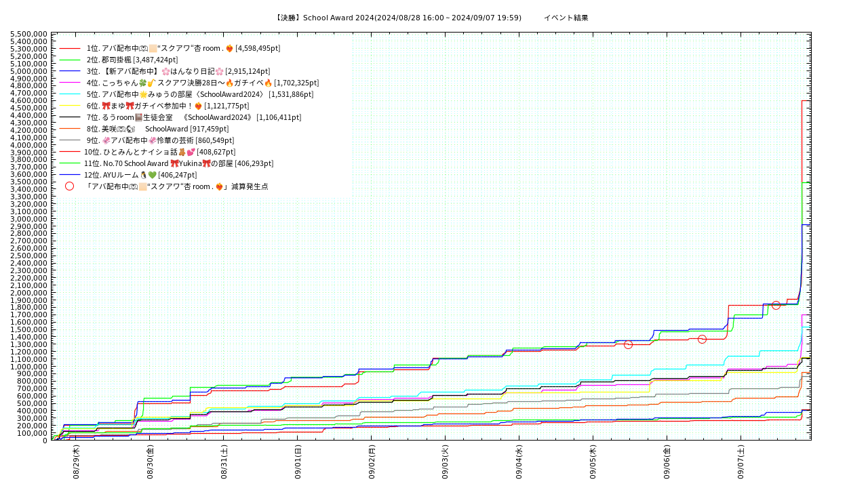Click the 500,000 value on the y-axis
868x488 pixels.
pos(33,403)
